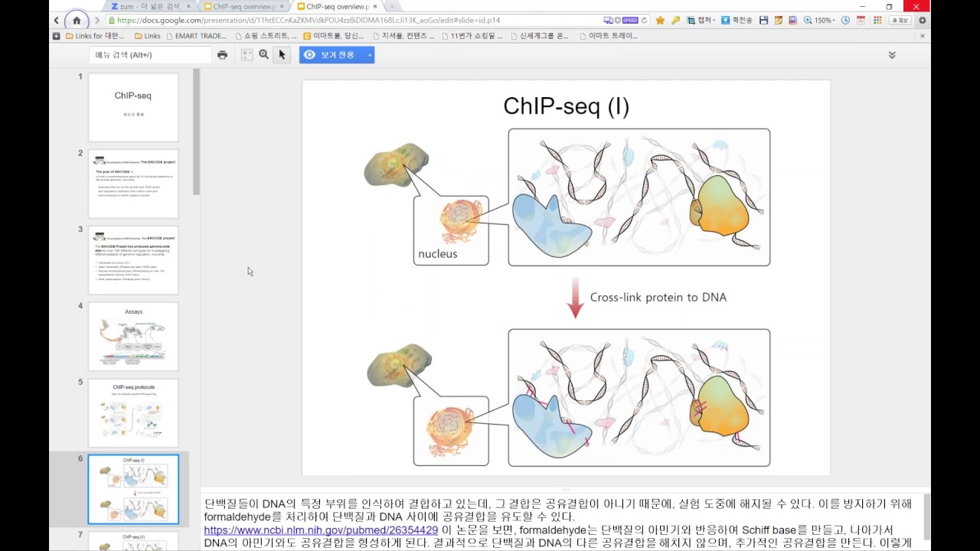The image size is (980, 551).
Task: Click the floppy disk save icon
Action: tap(763, 20)
